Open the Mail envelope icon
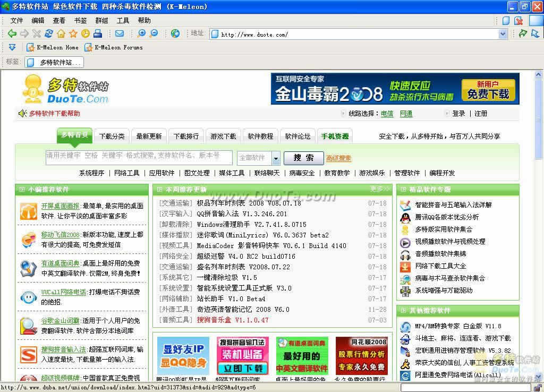 coord(120,33)
